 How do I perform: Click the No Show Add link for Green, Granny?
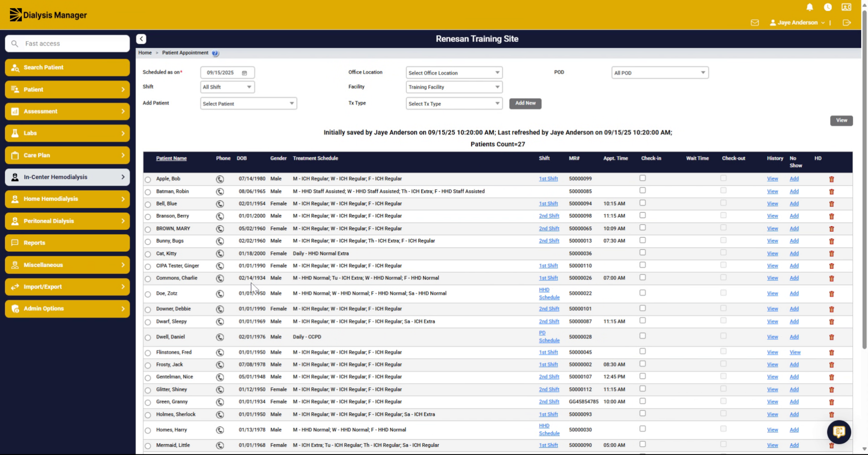pos(794,402)
